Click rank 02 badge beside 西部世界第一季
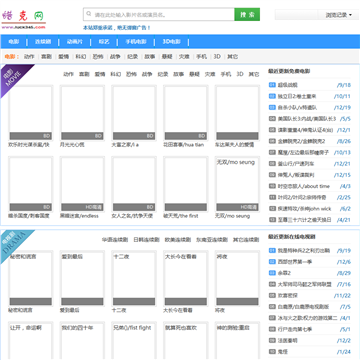Viewport: 360px width, 360px height. (x=272, y=262)
